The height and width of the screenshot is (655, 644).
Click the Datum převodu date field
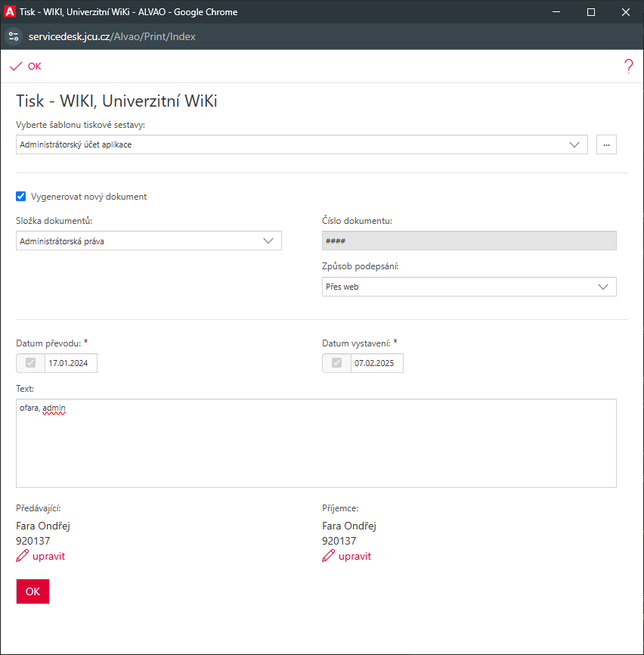point(70,363)
